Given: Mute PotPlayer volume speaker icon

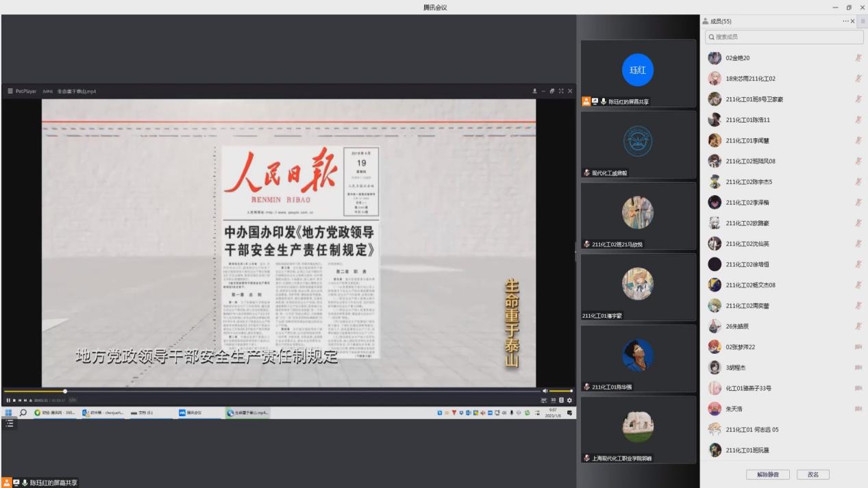Looking at the screenshot, I should pos(545,391).
